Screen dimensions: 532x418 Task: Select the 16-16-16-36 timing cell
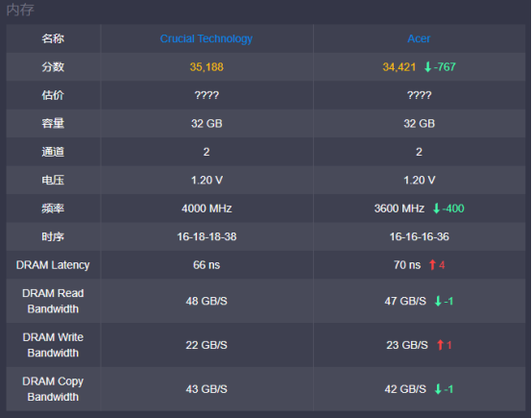click(420, 236)
